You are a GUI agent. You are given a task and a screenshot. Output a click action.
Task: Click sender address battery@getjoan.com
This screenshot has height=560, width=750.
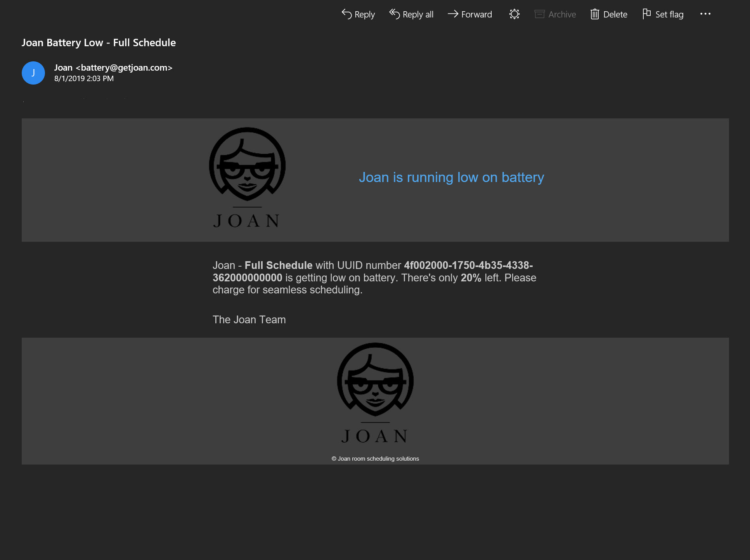pyautogui.click(x=124, y=68)
